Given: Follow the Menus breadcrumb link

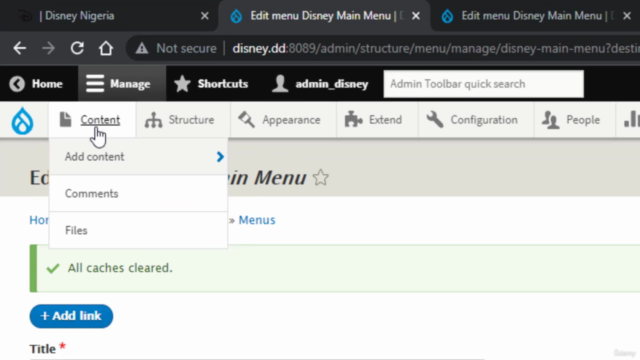Looking at the screenshot, I should coord(257,220).
